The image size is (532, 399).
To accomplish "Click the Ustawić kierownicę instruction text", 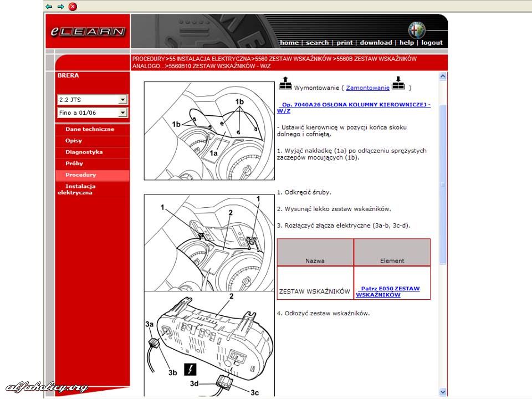I will pyautogui.click(x=342, y=131).
